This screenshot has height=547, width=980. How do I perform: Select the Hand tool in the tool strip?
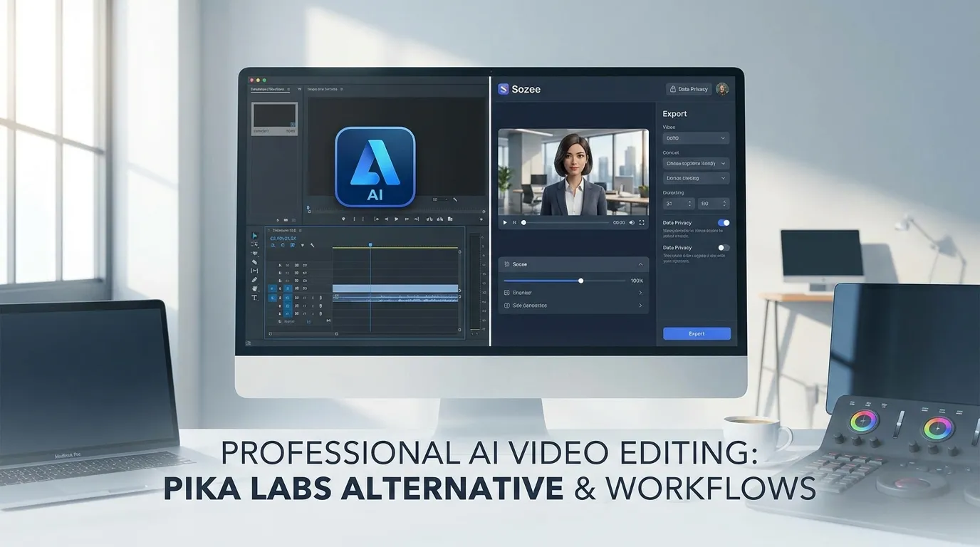click(254, 288)
